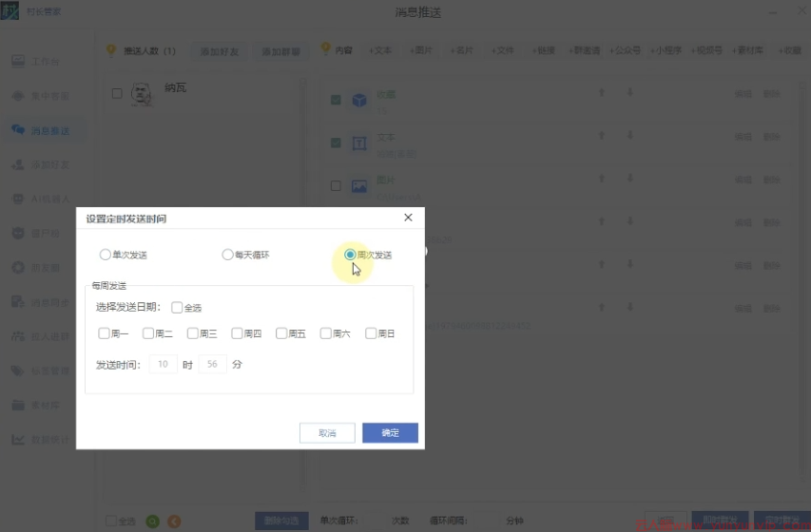The width and height of the screenshot is (811, 532).
Task: Move 收藏 item up with arrow icon
Action: coord(601,93)
